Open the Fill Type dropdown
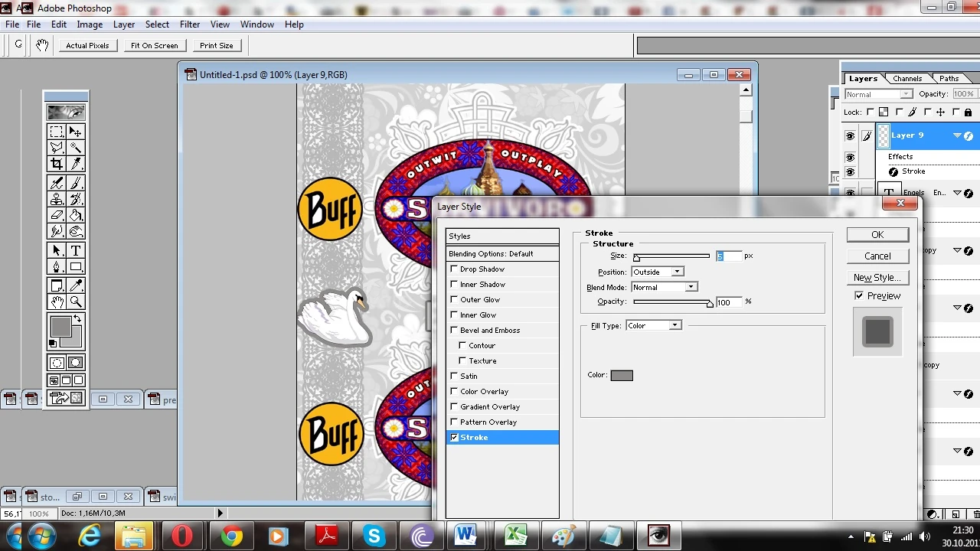 pyautogui.click(x=653, y=325)
